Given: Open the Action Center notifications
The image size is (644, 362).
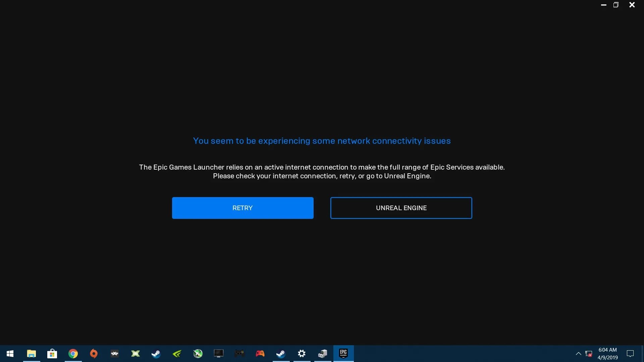Looking at the screenshot, I should click(630, 353).
